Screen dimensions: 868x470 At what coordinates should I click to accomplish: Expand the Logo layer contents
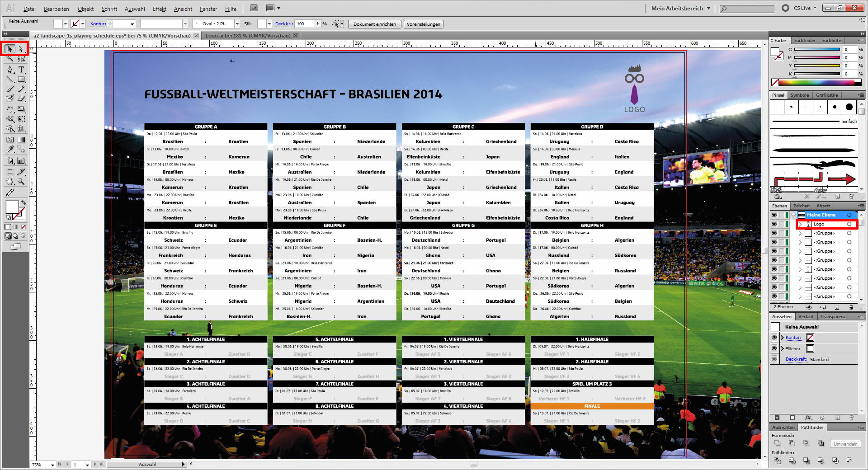(x=800, y=224)
